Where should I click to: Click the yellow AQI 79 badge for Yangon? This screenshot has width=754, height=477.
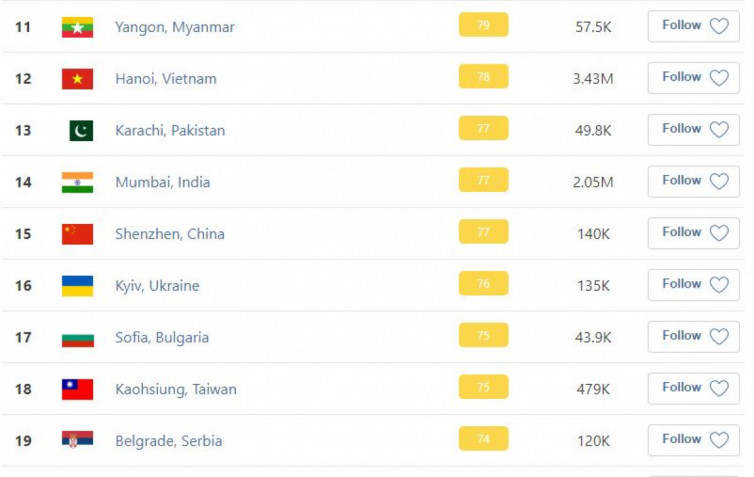click(483, 25)
